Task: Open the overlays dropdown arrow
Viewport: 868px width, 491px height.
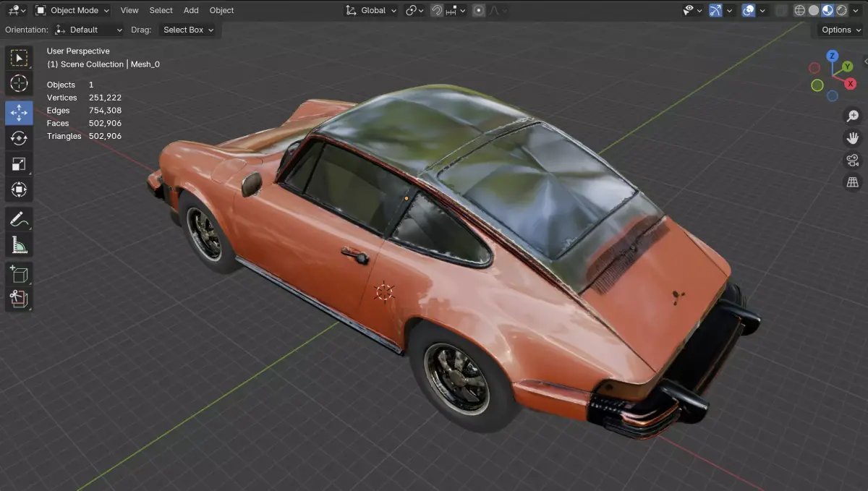Action: coord(762,10)
